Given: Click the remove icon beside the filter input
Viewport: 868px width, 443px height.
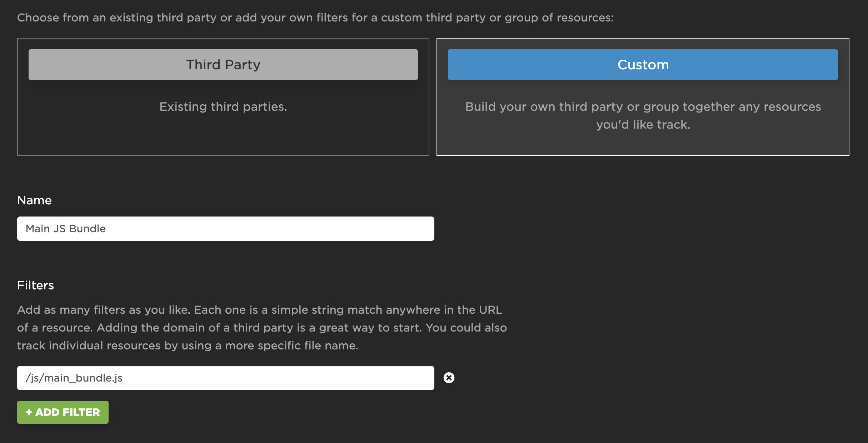Looking at the screenshot, I should click(x=449, y=378).
